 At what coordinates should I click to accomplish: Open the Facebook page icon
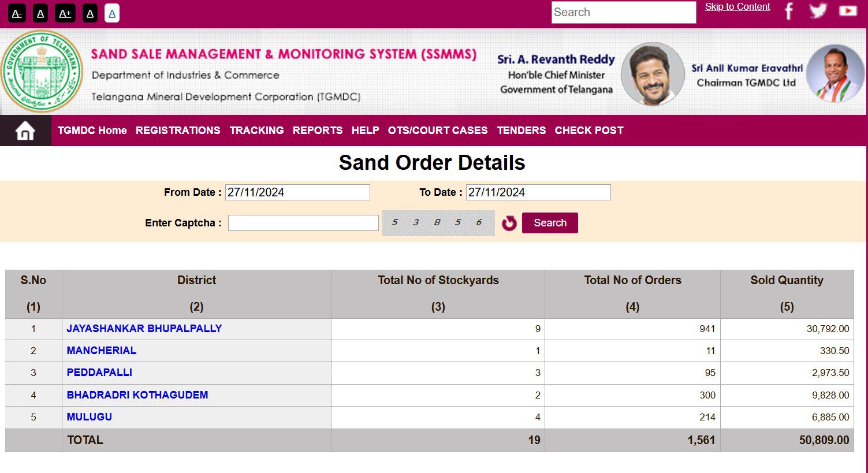click(789, 11)
